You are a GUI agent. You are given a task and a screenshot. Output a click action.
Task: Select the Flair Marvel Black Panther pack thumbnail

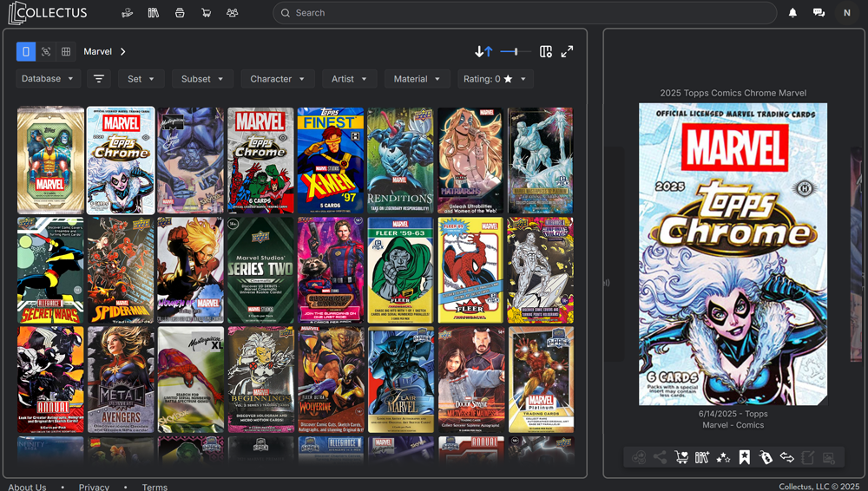pos(400,380)
